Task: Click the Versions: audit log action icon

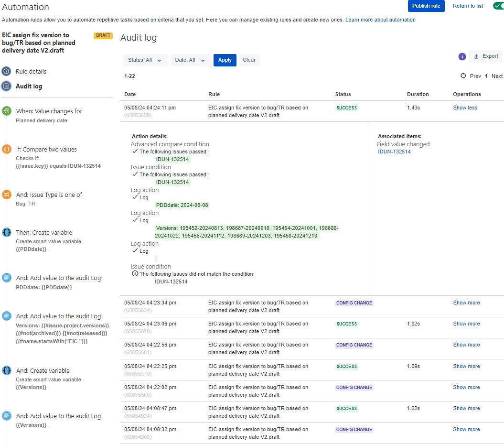Action: (x=6, y=316)
